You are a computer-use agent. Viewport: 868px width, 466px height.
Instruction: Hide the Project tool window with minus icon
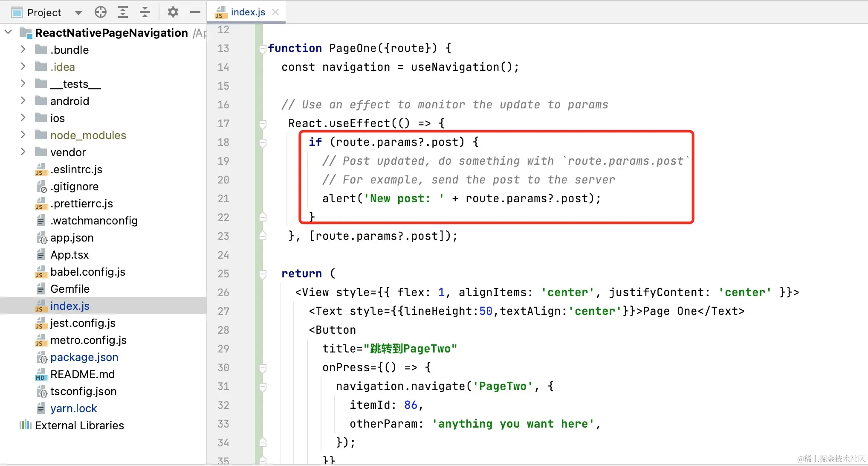[x=195, y=12]
